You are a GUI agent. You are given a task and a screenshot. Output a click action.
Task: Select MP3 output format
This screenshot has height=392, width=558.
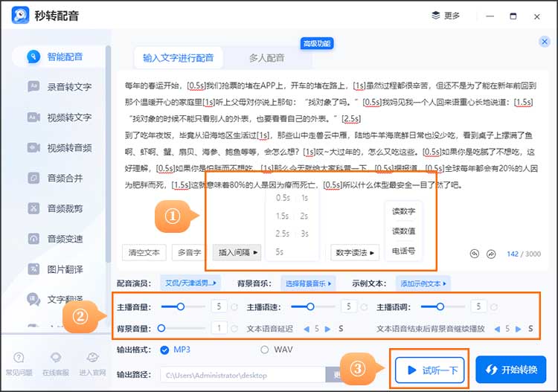[x=164, y=350]
